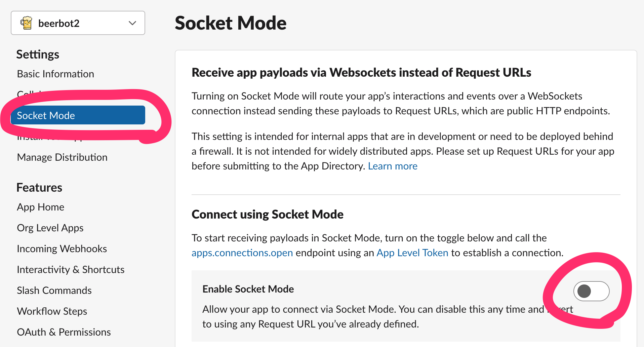Click the Connect using Socket Mode heading
This screenshot has height=347, width=644.
[268, 215]
